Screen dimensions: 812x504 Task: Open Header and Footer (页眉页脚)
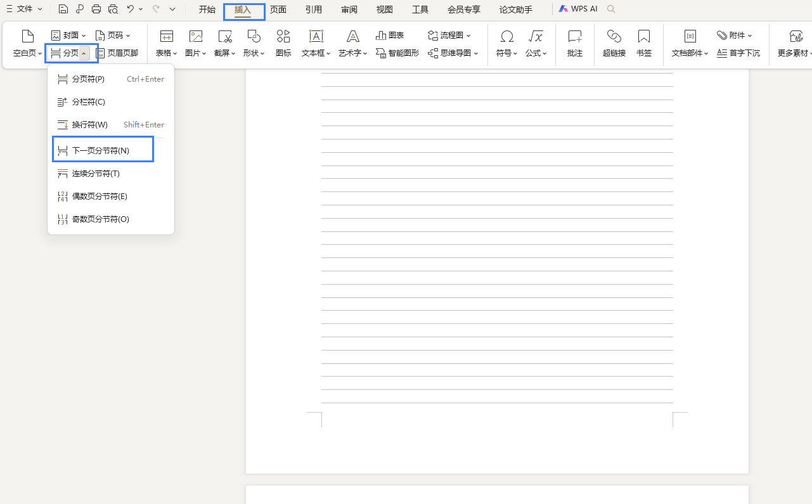pyautogui.click(x=117, y=53)
